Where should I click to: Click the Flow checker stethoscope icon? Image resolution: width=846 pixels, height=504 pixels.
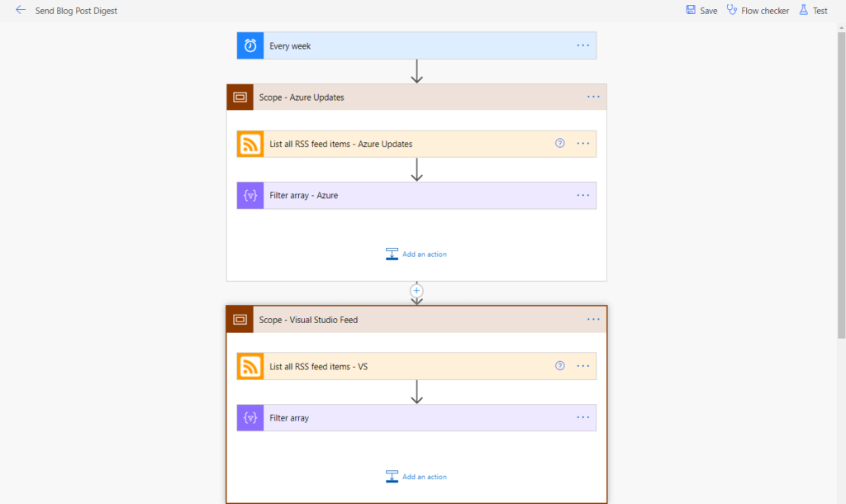point(732,10)
